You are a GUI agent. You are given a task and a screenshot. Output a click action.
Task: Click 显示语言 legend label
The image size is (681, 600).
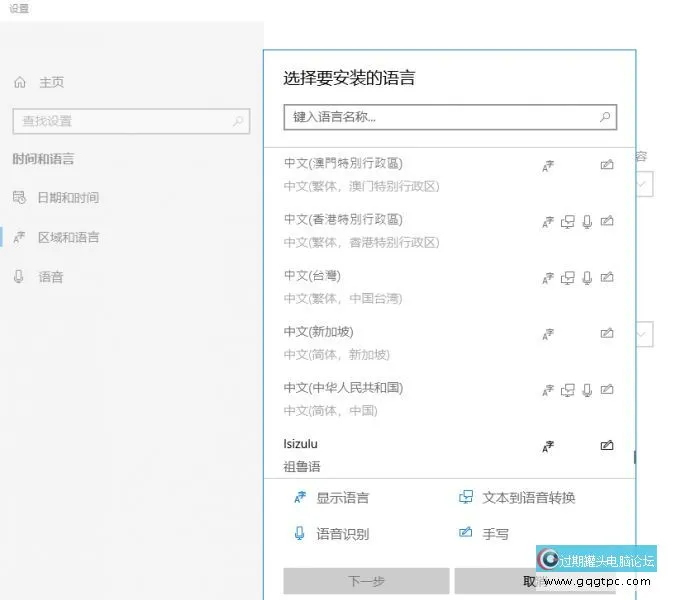click(x=343, y=497)
